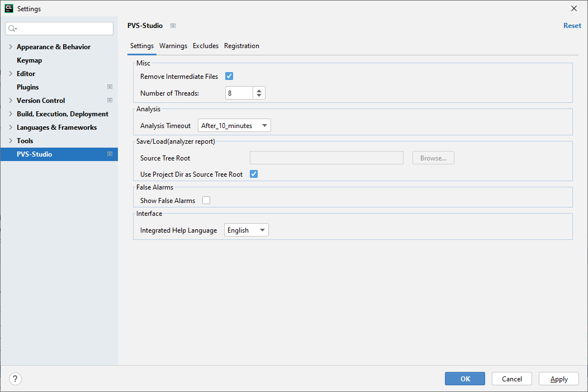Switch to the Warnings tab

(x=173, y=46)
